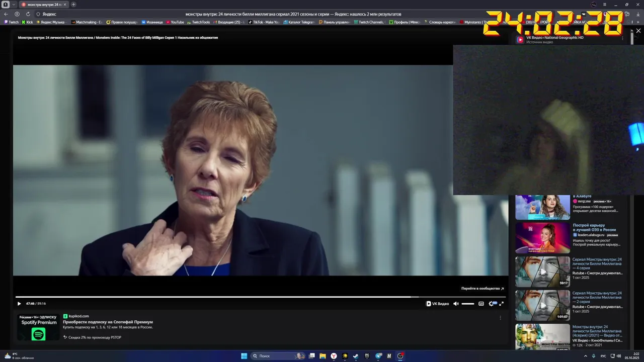This screenshot has height=362, width=644.
Task: Open 'Сериал Монстры внутри — 2 серия' title
Action: pyautogui.click(x=597, y=297)
